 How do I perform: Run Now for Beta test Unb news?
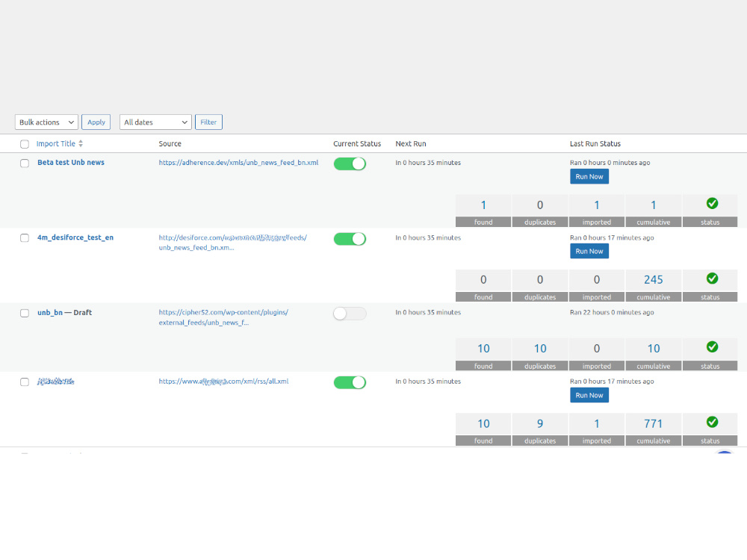[x=589, y=177]
